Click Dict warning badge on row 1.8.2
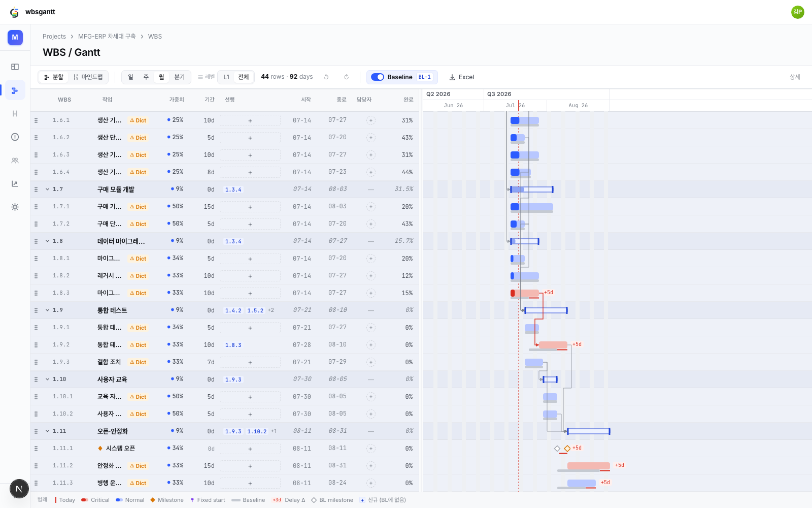812x508 pixels. click(x=138, y=276)
